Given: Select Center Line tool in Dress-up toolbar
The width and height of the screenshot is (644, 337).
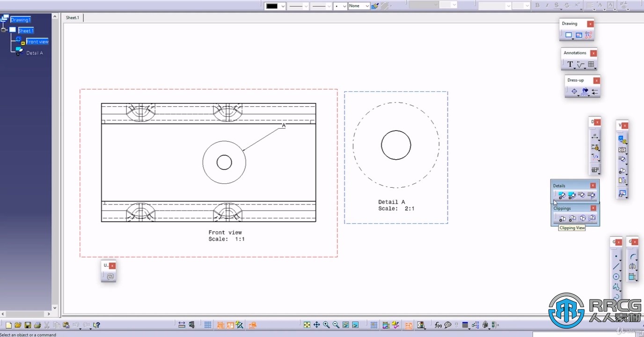Looking at the screenshot, I should pyautogui.click(x=574, y=92).
